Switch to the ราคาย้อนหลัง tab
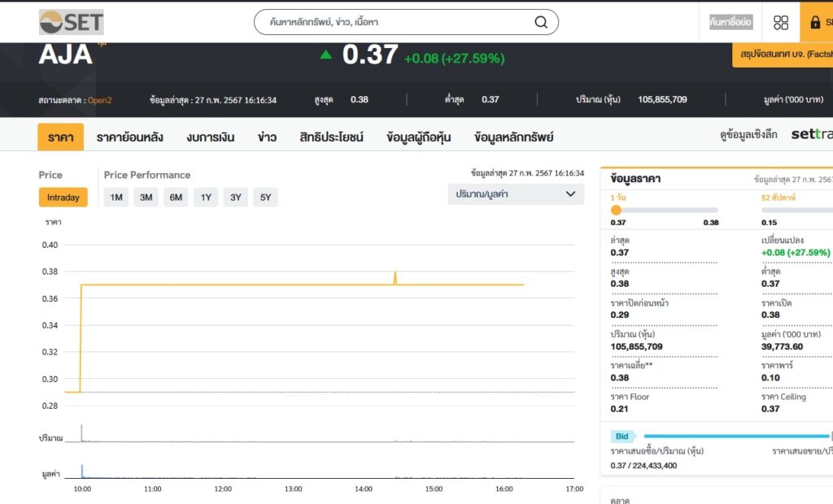This screenshot has height=504, width=833. pyautogui.click(x=129, y=137)
